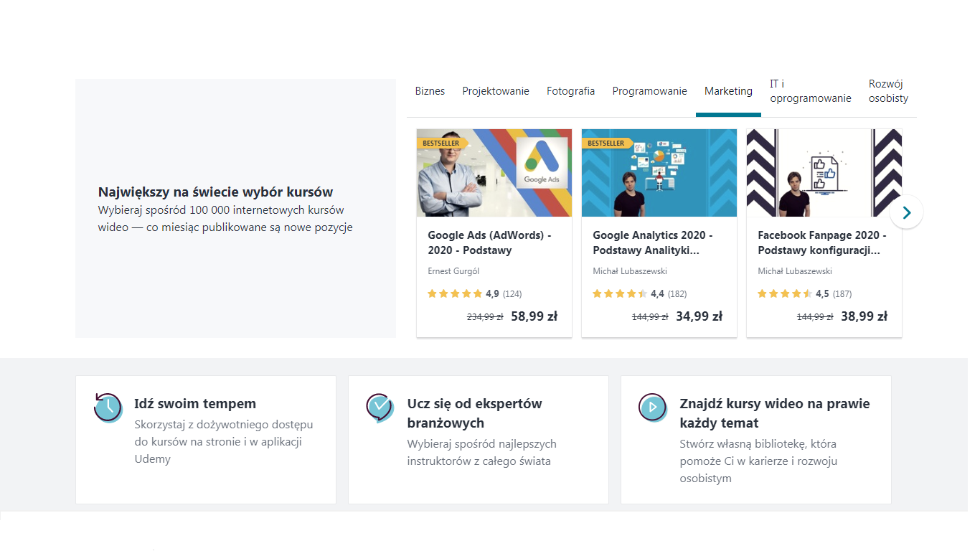The height and width of the screenshot is (551, 980).
Task: Go to the Programowanie tab
Action: point(649,91)
